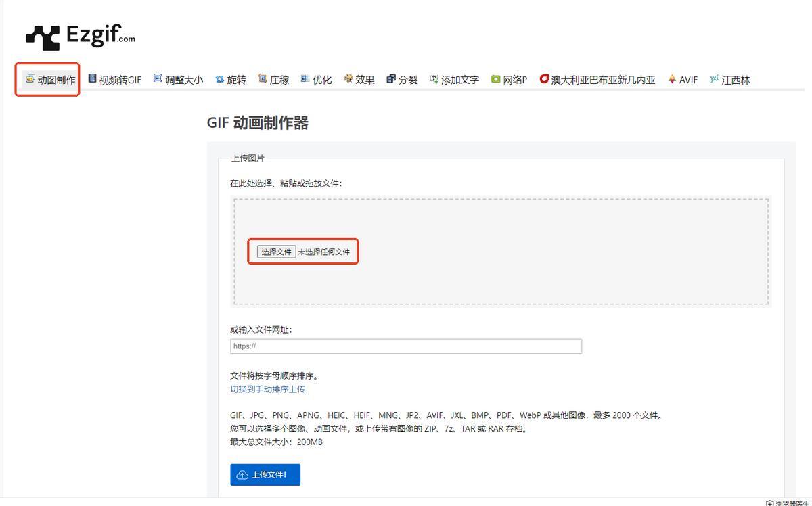
Task: Open the 江西林 JXL menu item
Action: [729, 80]
